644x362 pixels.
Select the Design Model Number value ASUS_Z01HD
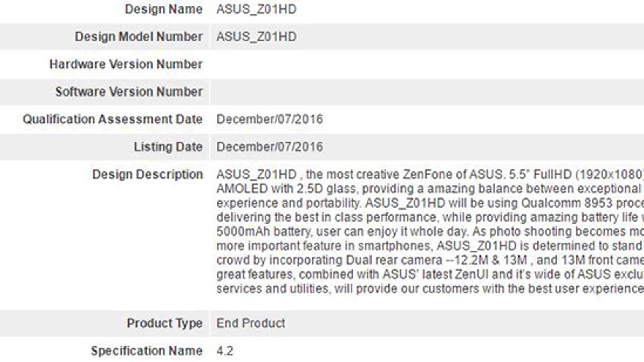(256, 37)
